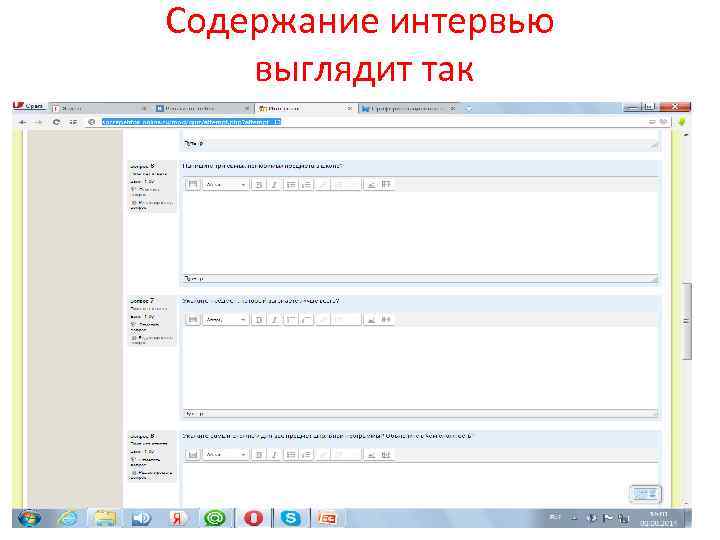
Task: Insert bulleted list in question 7 editor
Action: tap(291, 319)
